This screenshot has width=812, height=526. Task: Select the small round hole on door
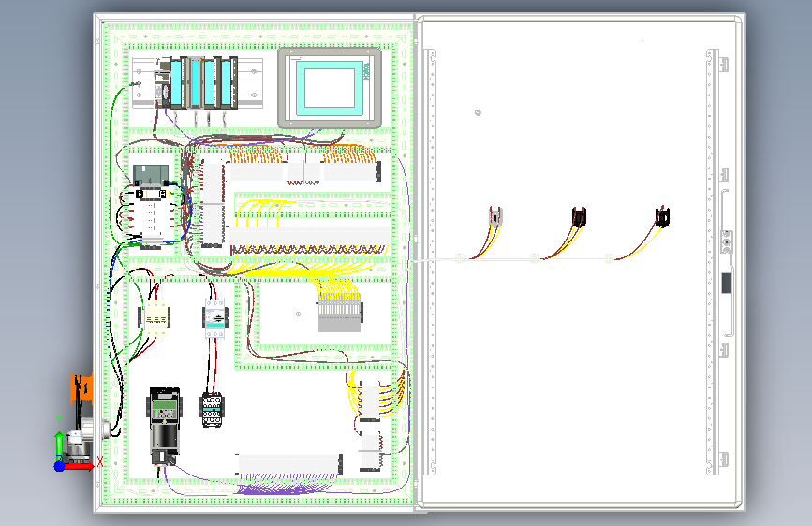click(478, 112)
